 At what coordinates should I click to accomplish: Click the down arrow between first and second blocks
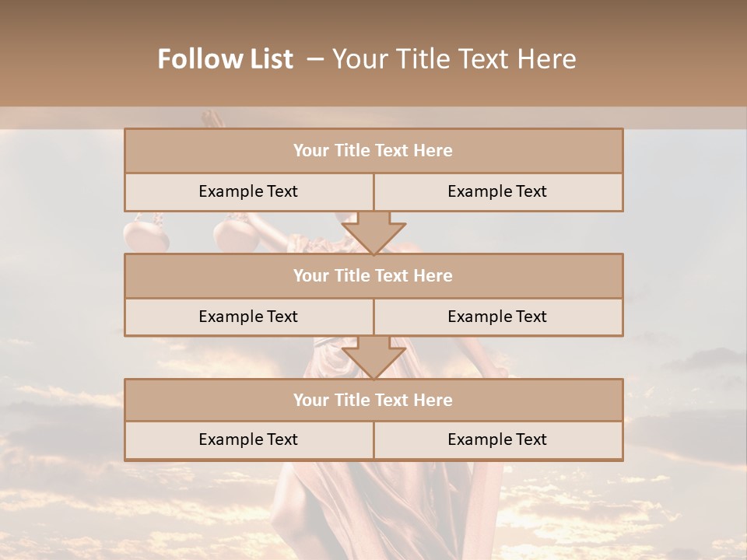click(x=373, y=233)
